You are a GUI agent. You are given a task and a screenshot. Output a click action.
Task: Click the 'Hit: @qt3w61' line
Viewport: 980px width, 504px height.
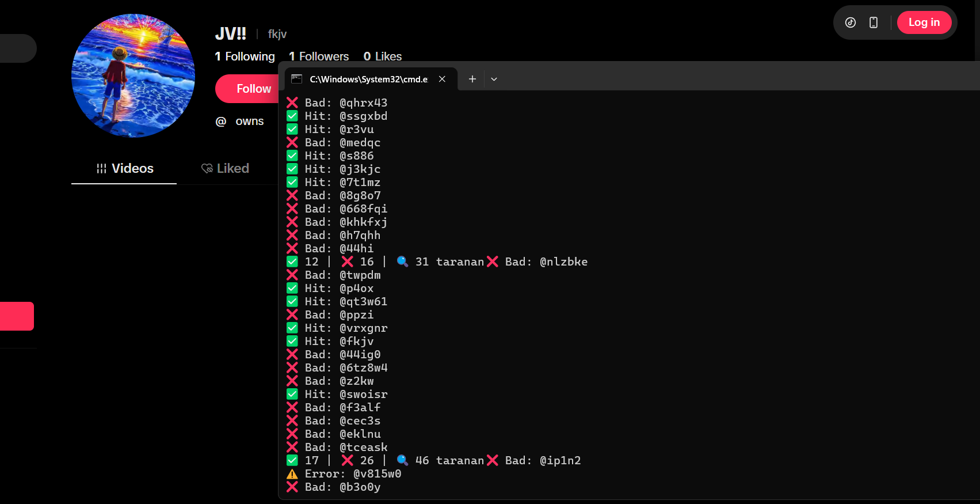point(337,301)
